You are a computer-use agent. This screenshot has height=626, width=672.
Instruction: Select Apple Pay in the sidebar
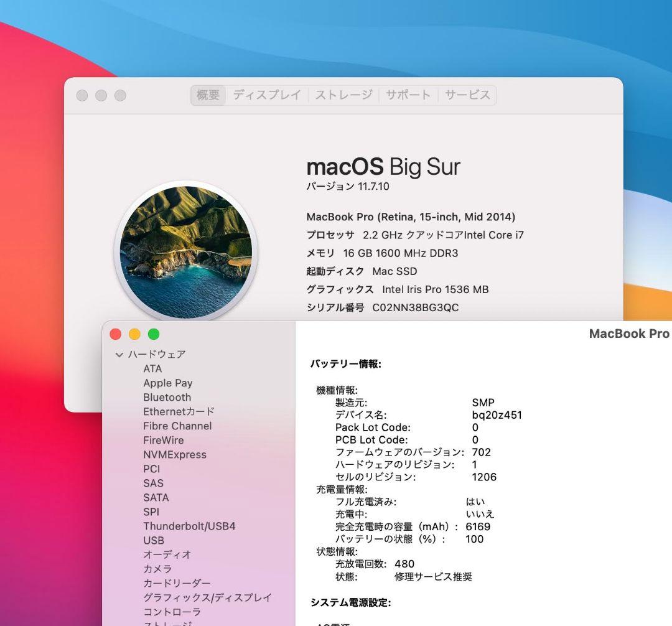click(x=167, y=383)
